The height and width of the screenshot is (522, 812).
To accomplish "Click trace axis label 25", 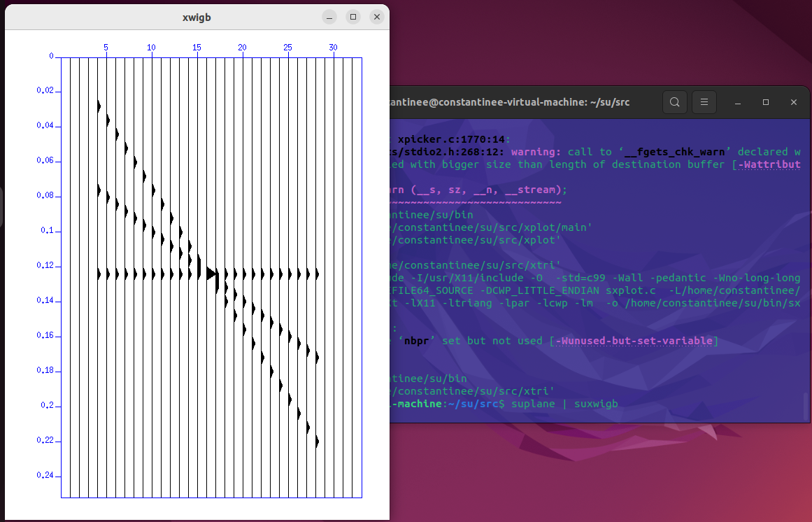I will click(x=288, y=48).
